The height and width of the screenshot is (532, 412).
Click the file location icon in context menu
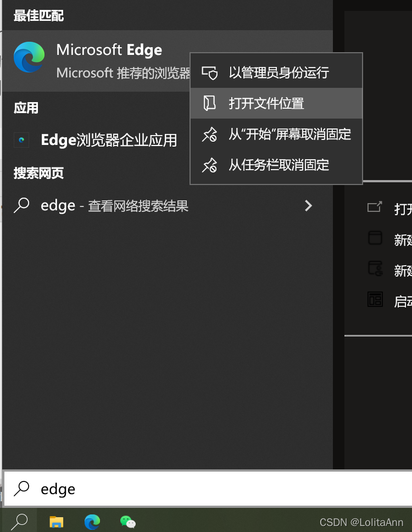[x=209, y=103]
